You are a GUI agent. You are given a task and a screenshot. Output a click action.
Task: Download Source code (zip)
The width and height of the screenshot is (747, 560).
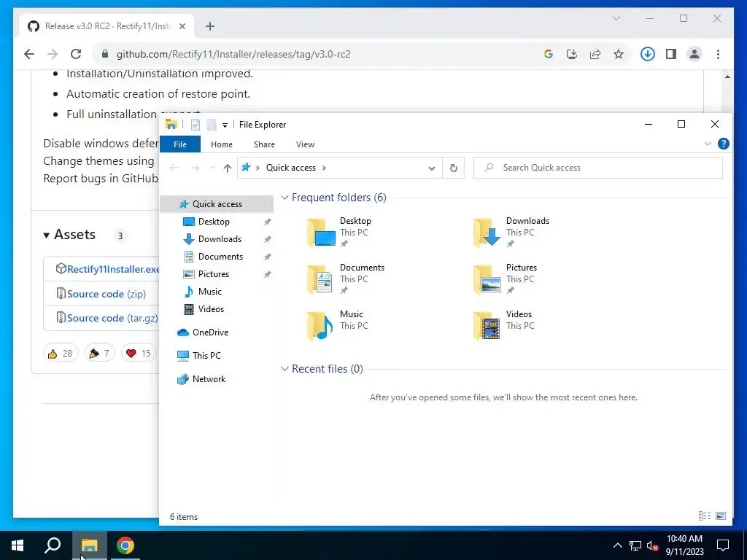(x=107, y=294)
